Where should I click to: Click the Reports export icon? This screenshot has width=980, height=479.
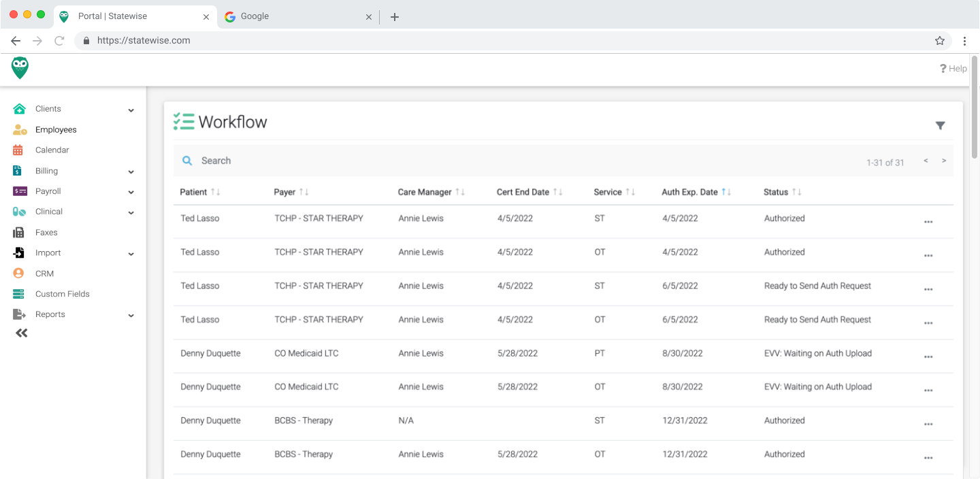coord(19,314)
